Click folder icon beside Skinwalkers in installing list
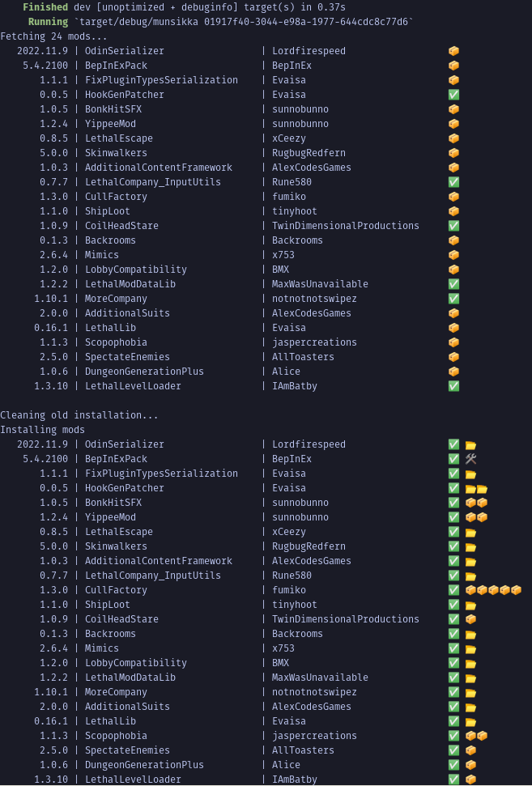This screenshot has width=532, height=786. (x=470, y=546)
